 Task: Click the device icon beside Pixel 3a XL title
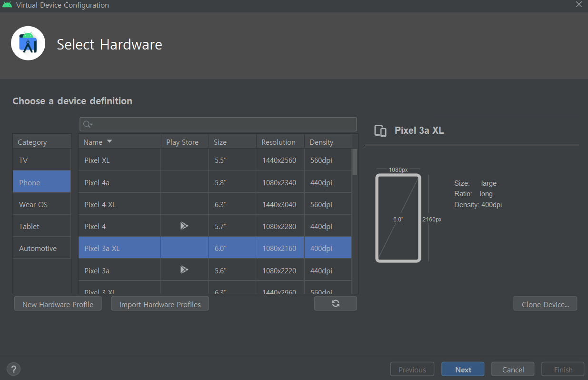380,131
